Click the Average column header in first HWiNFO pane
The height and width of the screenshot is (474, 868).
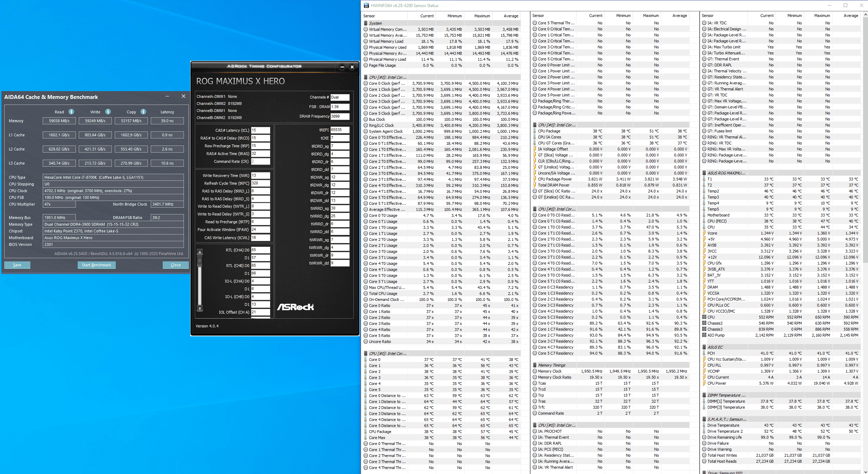tap(507, 16)
